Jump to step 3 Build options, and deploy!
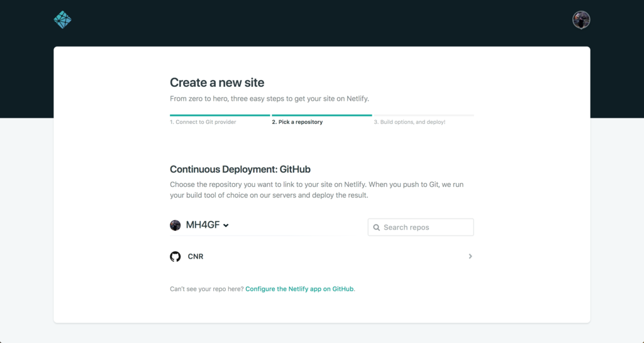This screenshot has width=644, height=343. 409,122
